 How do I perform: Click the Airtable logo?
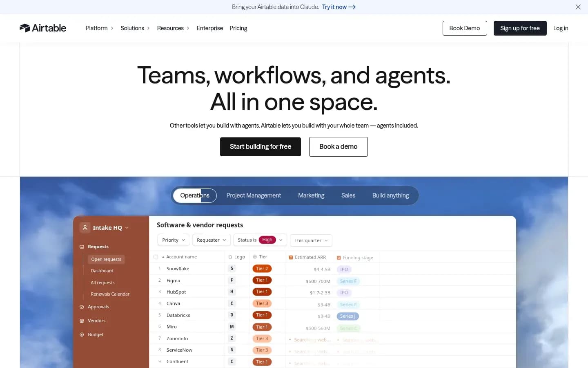[43, 28]
